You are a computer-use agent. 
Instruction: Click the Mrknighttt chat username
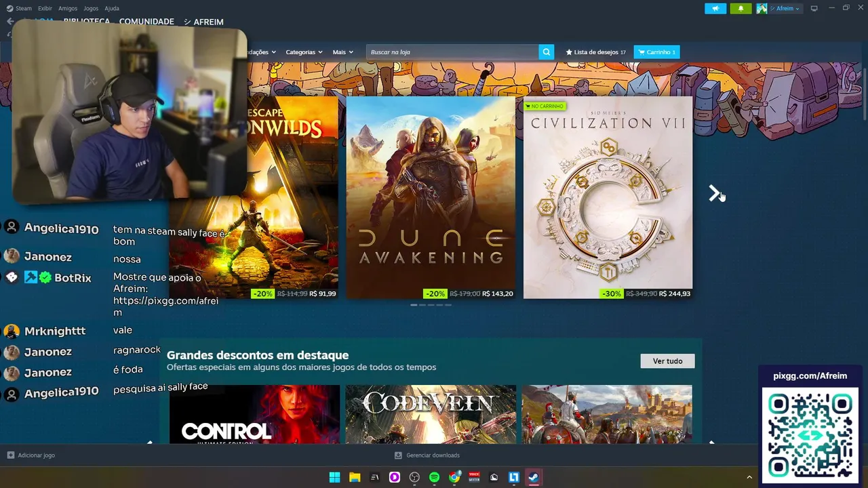(55, 331)
